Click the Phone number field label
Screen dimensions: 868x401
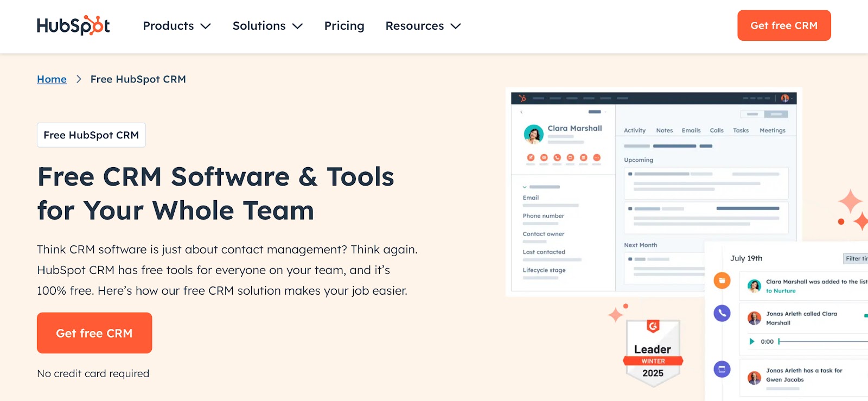click(544, 216)
